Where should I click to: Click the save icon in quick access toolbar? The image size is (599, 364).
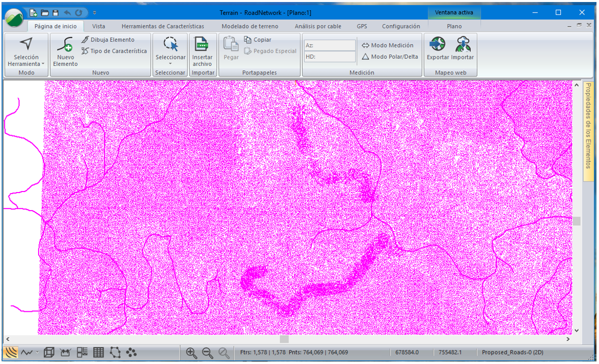pos(55,13)
